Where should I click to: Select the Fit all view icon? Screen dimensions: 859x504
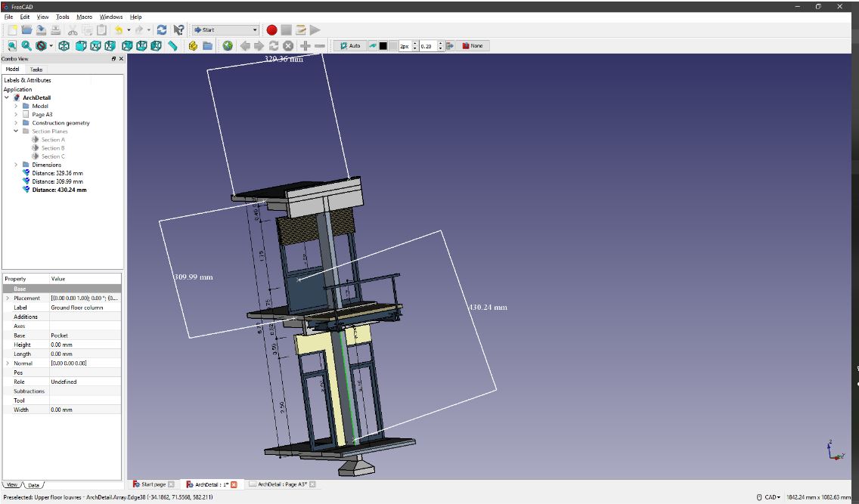tap(13, 46)
